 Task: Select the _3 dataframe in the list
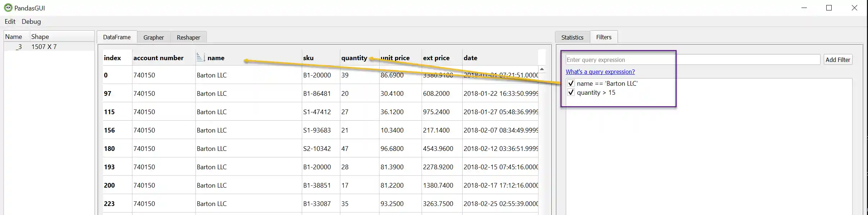(x=19, y=47)
